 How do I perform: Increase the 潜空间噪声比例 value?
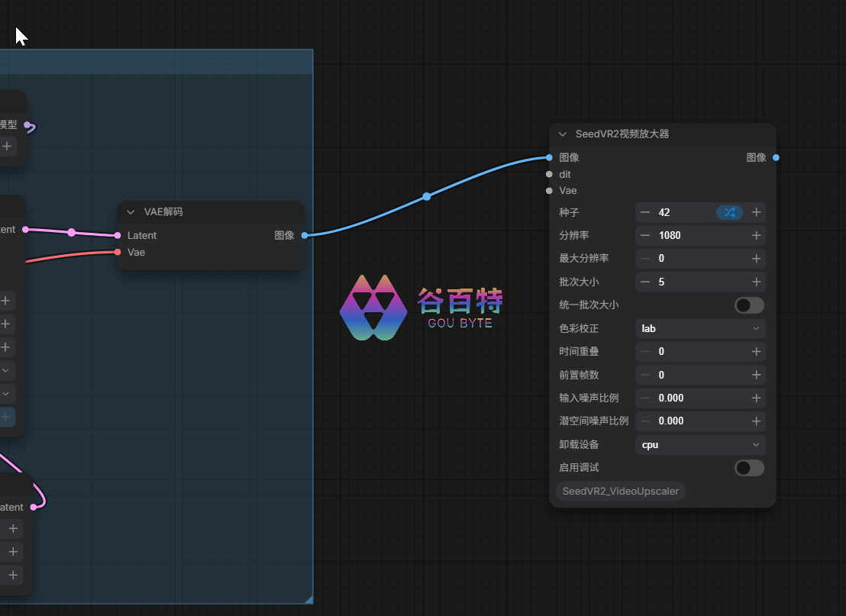(757, 421)
